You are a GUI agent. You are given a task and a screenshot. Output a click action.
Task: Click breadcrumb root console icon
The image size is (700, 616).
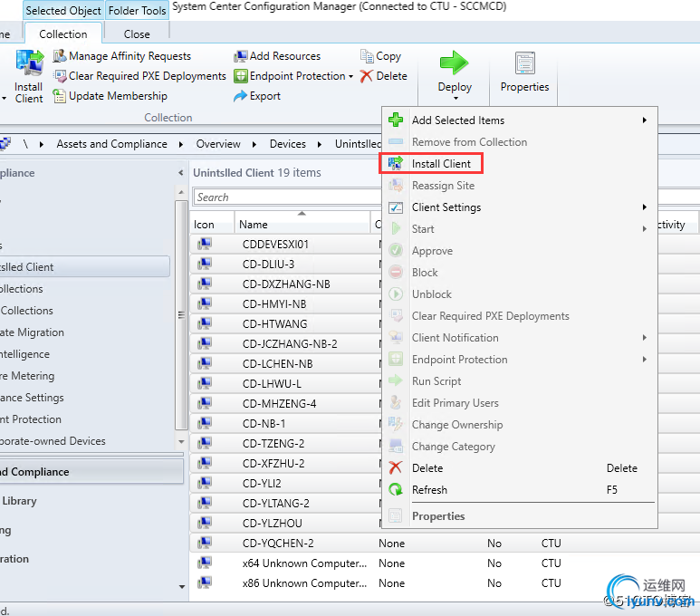point(5,144)
